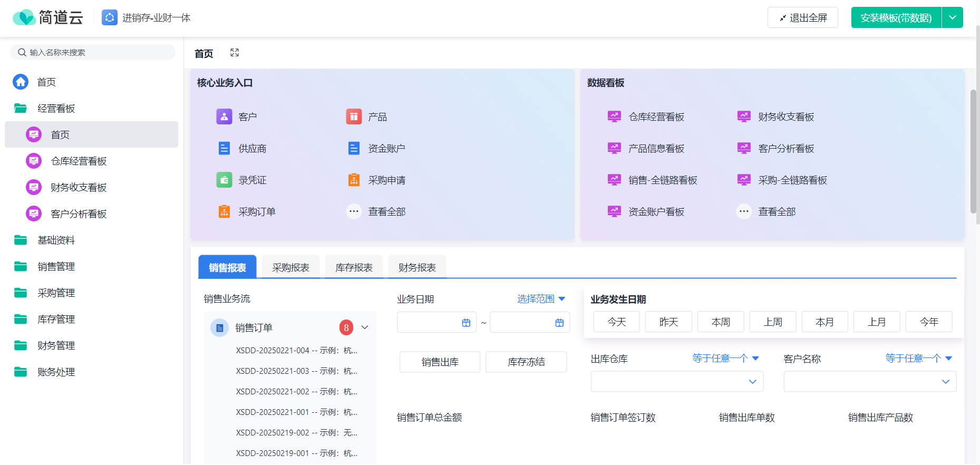Open the 产品 entry icon
Image resolution: width=980 pixels, height=465 pixels.
[354, 117]
